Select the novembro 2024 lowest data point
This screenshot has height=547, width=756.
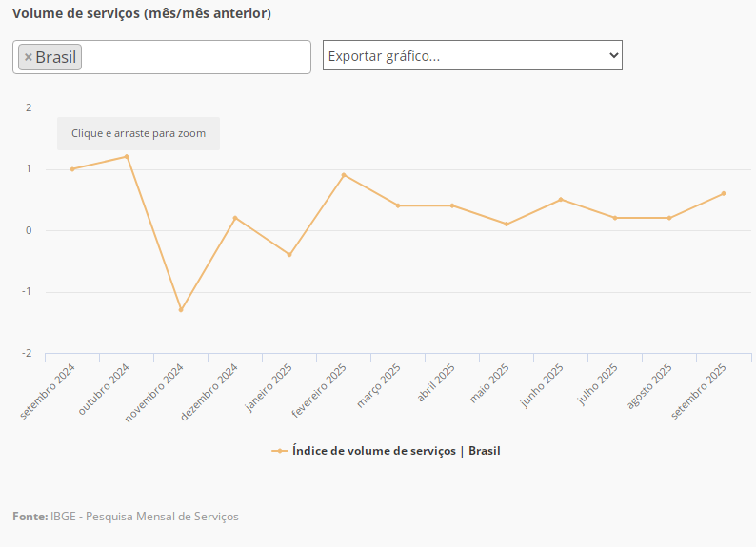click(181, 310)
